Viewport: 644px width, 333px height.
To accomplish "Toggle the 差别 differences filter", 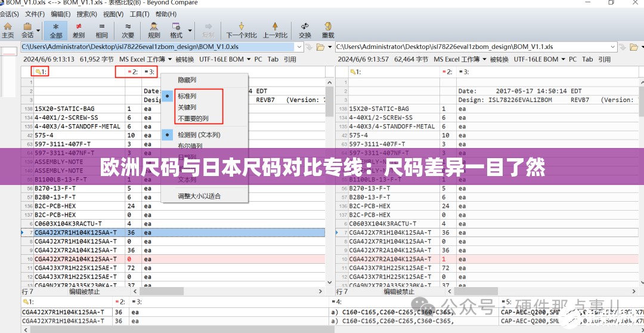I will click(x=79, y=30).
